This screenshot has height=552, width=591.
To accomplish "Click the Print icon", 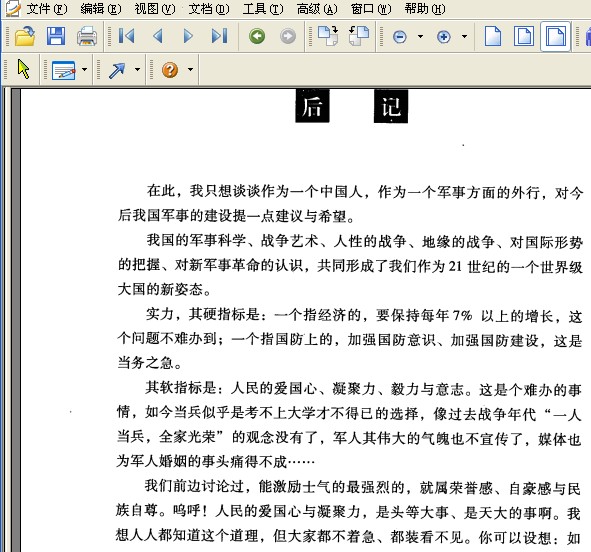I will click(x=87, y=37).
